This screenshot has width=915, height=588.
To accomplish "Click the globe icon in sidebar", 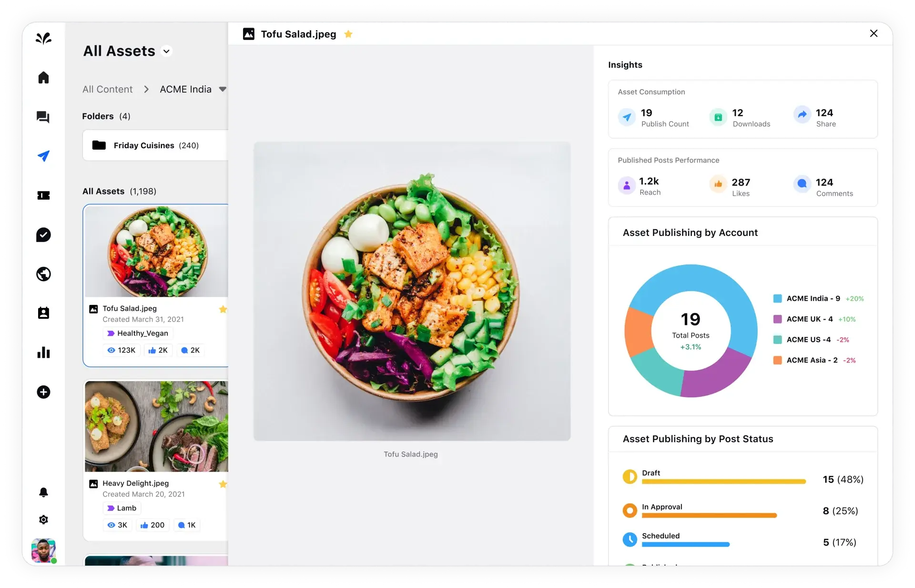I will click(x=43, y=274).
